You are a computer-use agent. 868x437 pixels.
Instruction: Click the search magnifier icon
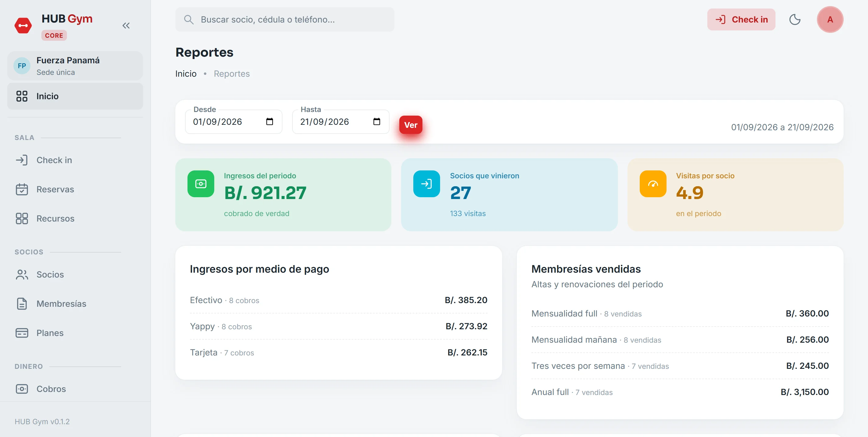tap(189, 19)
